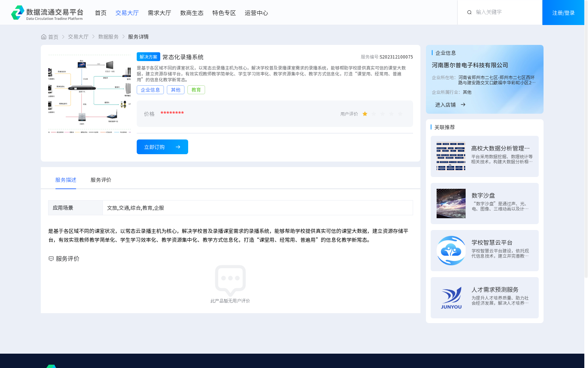Viewport: 588px width, 368px height.
Task: Click the product title 常态化录播系统
Action: (183, 57)
